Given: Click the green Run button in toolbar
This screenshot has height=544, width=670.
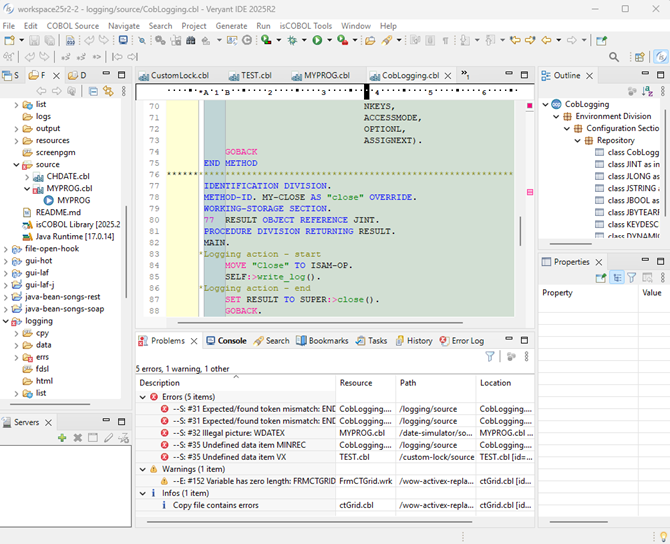Looking at the screenshot, I should coord(317,40).
